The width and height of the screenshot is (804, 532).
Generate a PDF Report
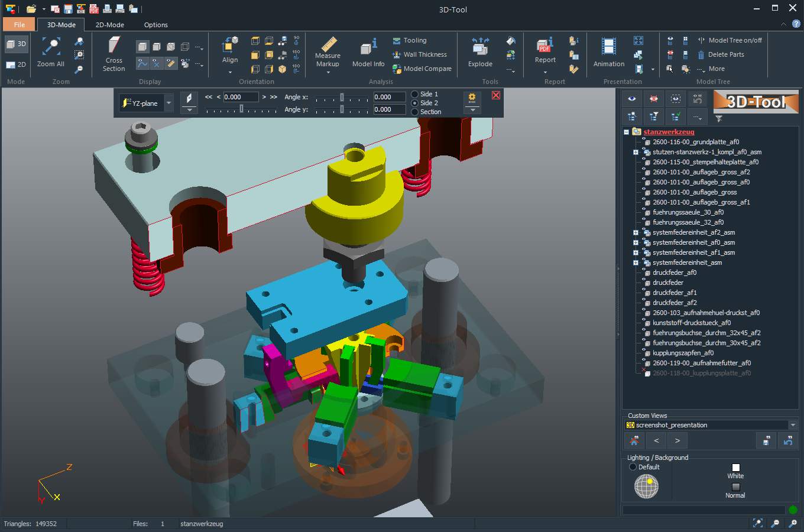click(544, 53)
